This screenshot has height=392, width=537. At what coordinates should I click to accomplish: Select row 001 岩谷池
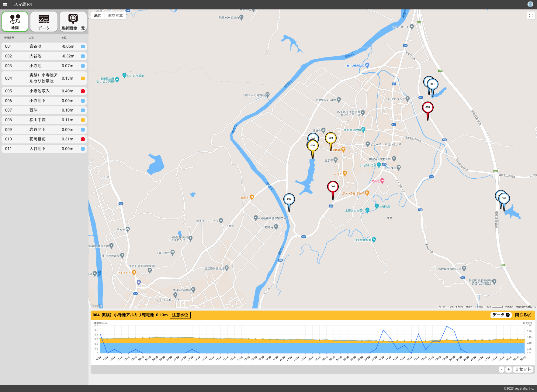[44, 46]
